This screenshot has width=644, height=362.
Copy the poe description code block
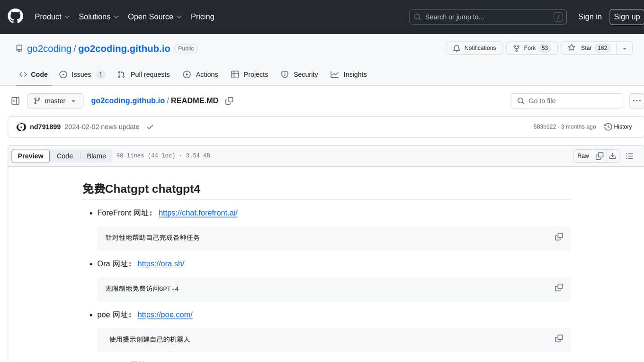click(x=559, y=338)
